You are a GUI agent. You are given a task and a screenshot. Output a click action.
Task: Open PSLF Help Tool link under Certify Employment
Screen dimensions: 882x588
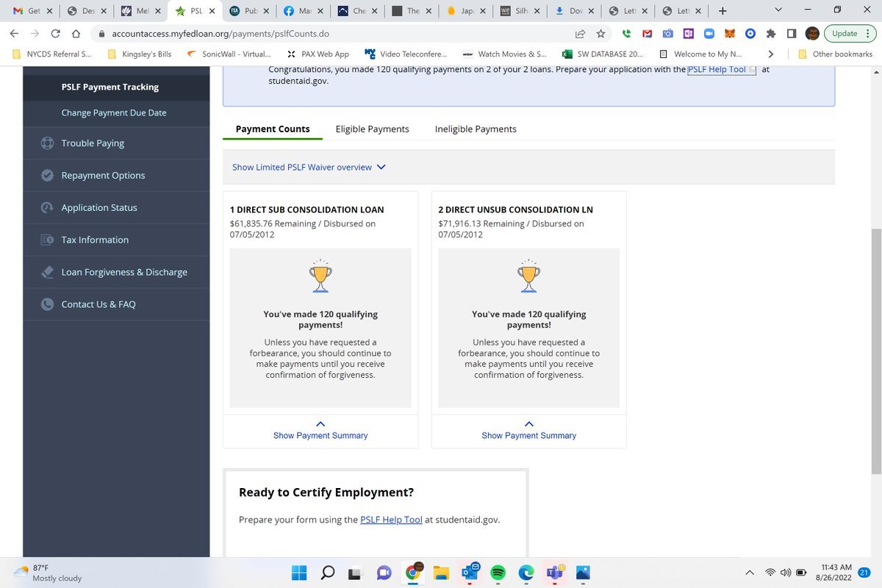click(391, 520)
